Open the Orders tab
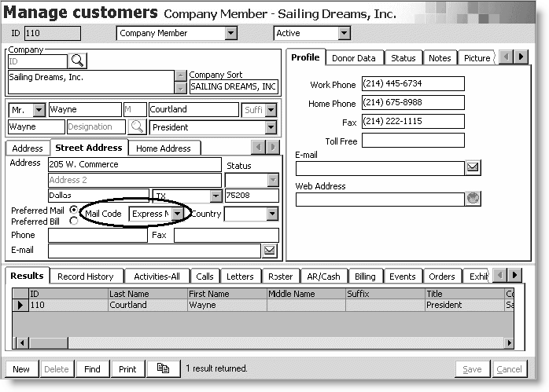This screenshot has height=392, width=549. (x=442, y=277)
